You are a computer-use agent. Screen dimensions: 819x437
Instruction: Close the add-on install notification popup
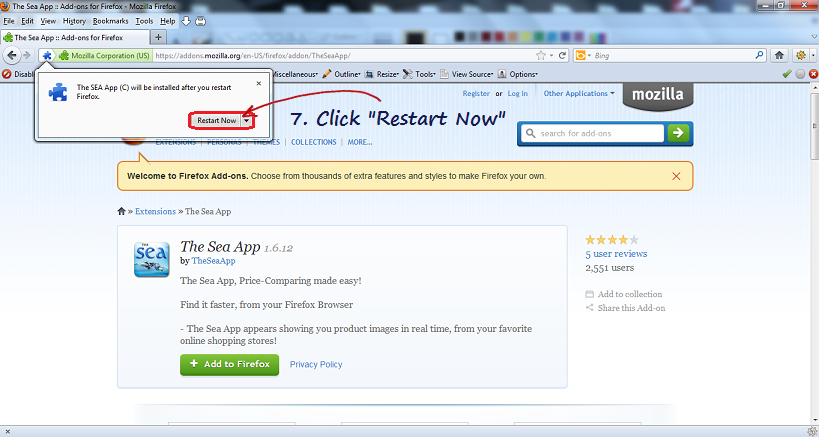259,84
